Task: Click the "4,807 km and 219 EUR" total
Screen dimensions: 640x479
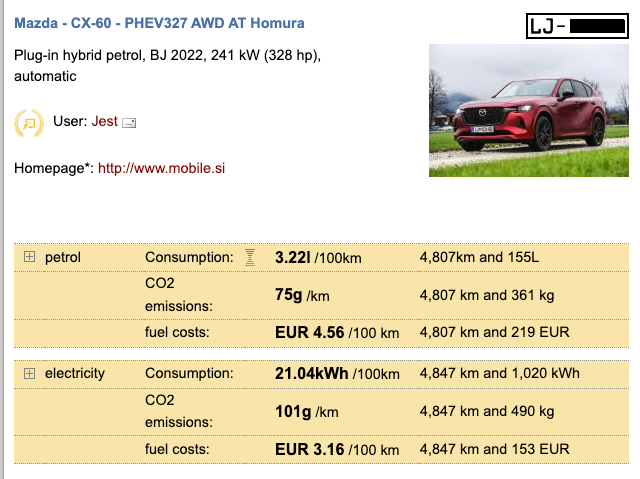Action: (x=494, y=332)
